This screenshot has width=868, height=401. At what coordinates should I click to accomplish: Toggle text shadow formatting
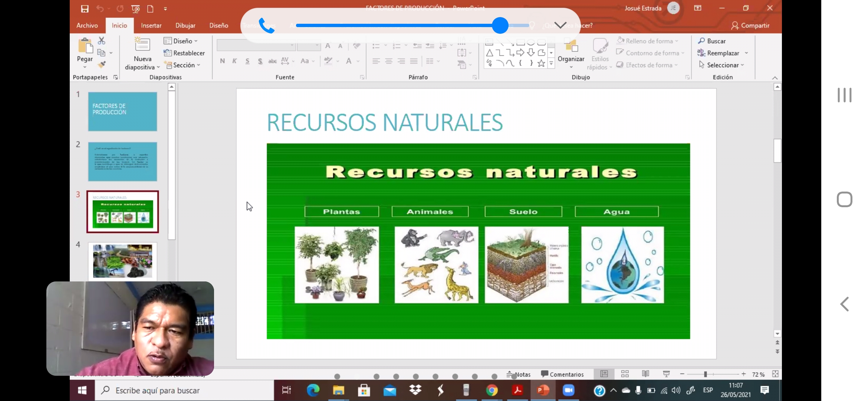(260, 61)
